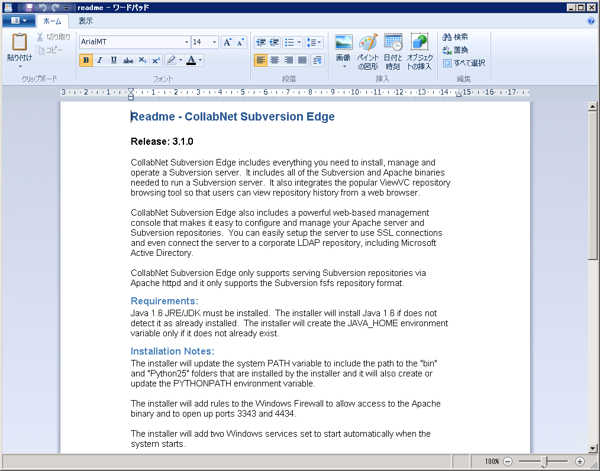
Task: Open the font color dropdown arrow
Action: 200,60
